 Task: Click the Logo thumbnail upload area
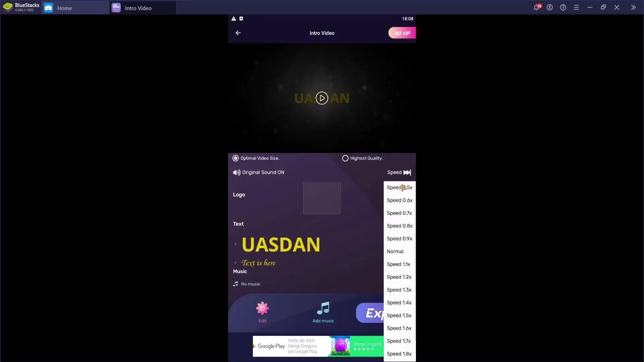[322, 197]
